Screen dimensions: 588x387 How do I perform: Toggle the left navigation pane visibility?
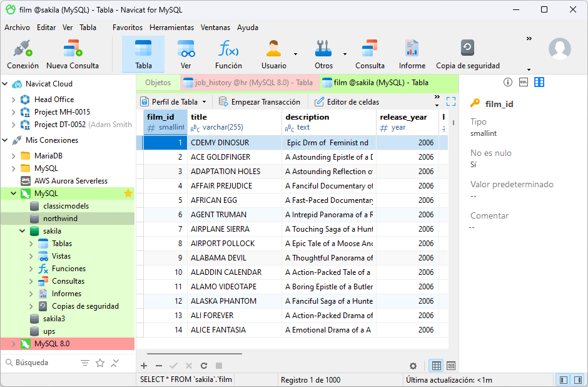564,379
